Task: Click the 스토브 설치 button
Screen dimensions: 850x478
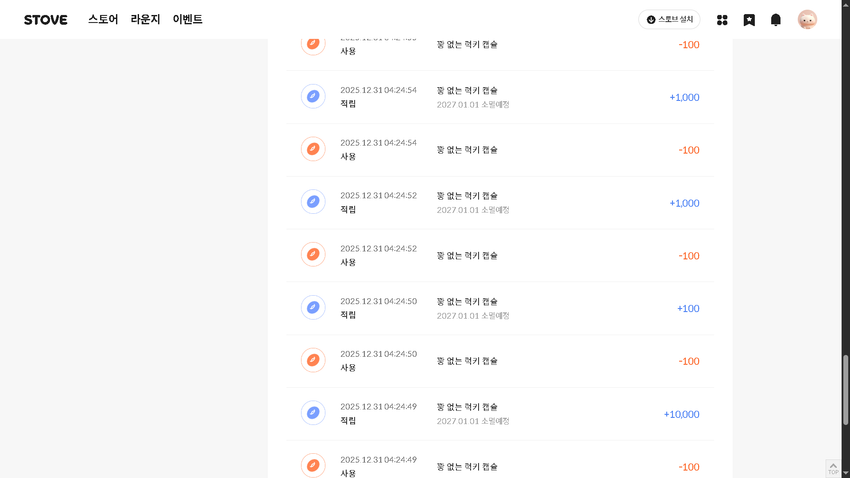Action: click(669, 20)
